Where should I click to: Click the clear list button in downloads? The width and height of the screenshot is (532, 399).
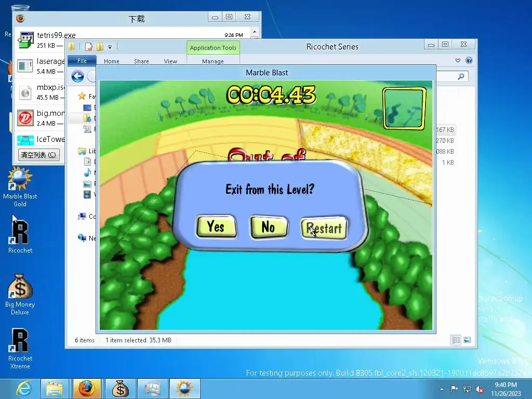(38, 155)
